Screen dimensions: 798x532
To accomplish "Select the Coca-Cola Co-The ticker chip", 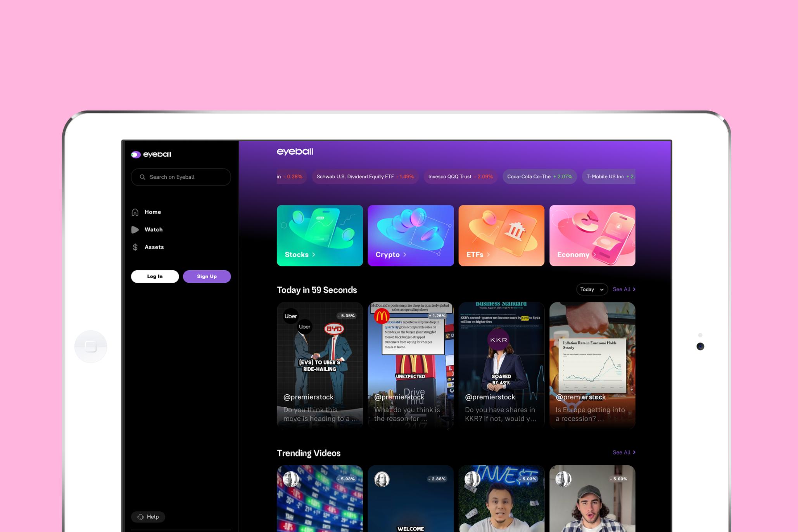I will coord(539,176).
